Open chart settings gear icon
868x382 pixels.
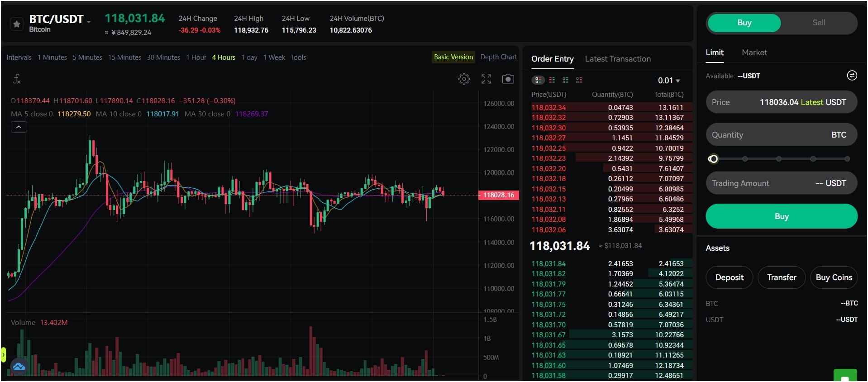(x=464, y=79)
